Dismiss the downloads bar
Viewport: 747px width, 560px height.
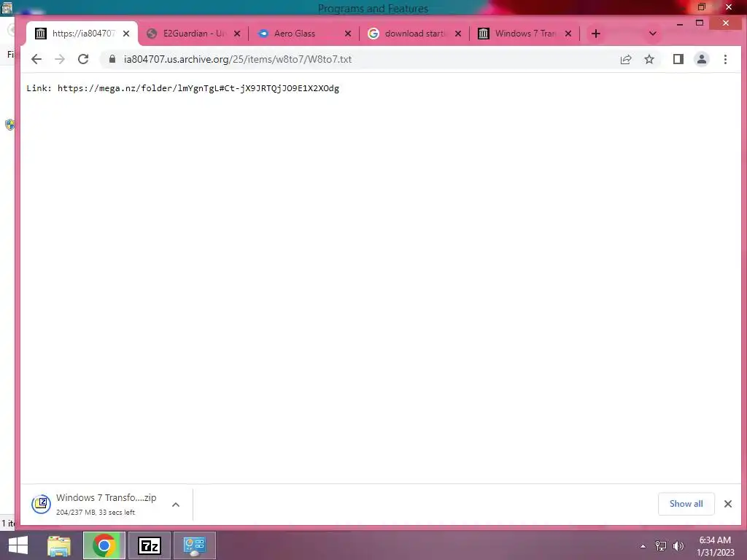click(727, 504)
